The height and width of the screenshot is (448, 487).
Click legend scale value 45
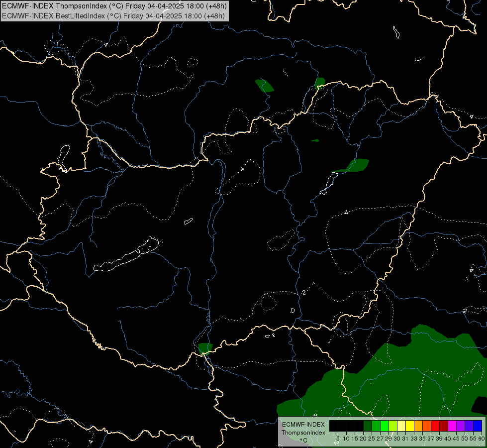tap(456, 439)
